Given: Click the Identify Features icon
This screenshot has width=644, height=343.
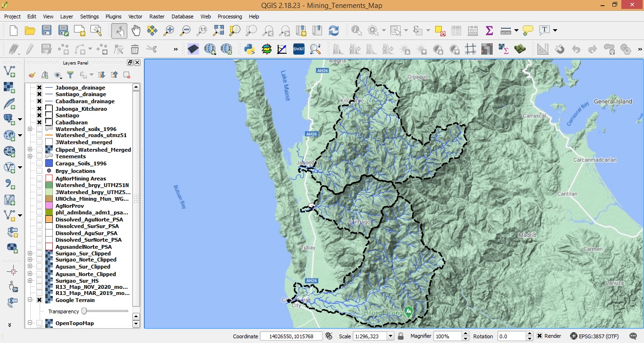Looking at the screenshot, I should point(356,31).
